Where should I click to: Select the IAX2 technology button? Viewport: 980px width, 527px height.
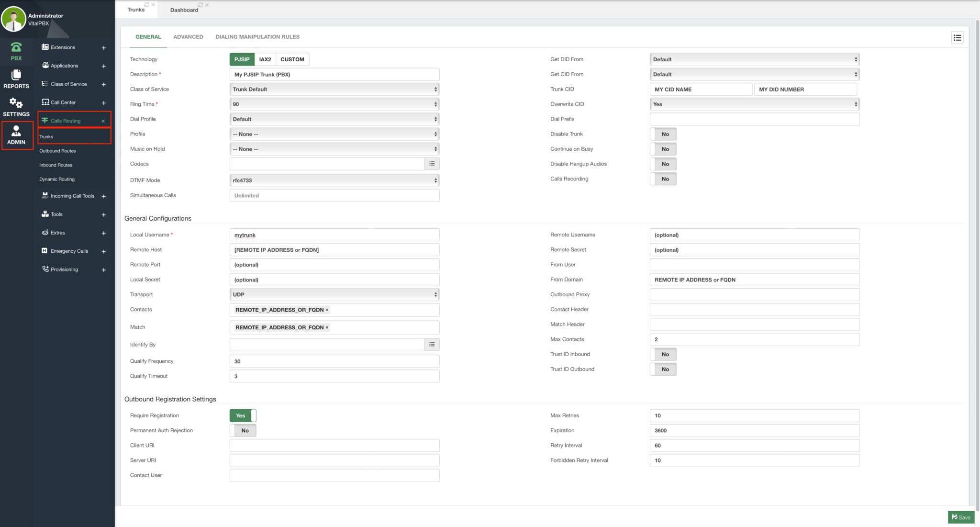click(265, 59)
